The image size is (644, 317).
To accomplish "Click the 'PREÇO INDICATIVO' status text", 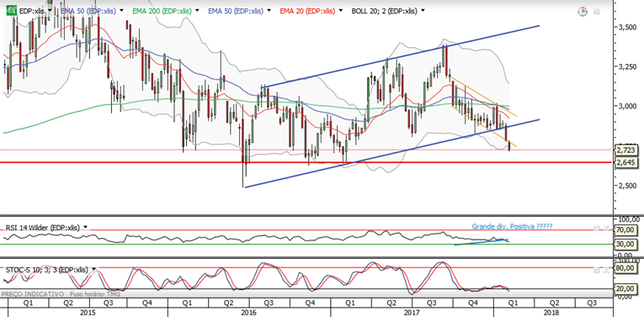I will point(34,294).
